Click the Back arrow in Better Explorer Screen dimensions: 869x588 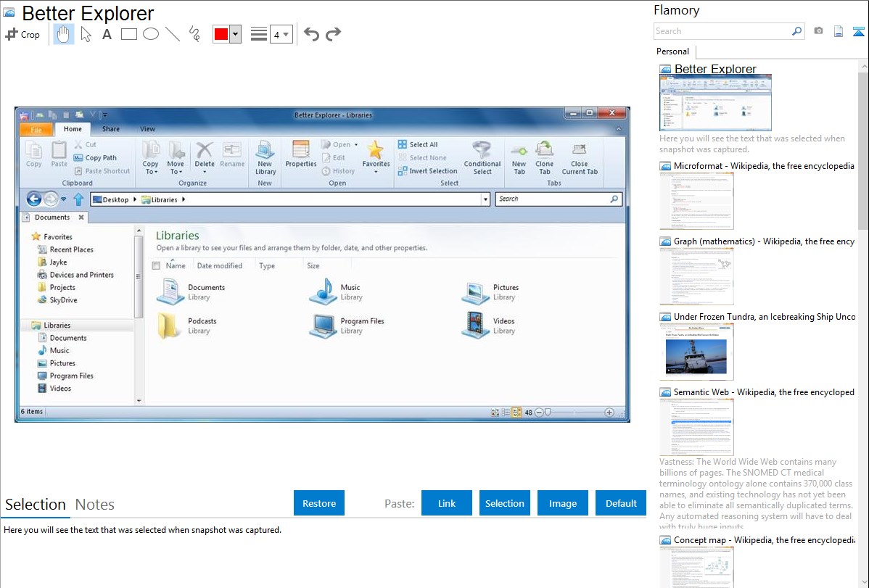click(x=34, y=199)
